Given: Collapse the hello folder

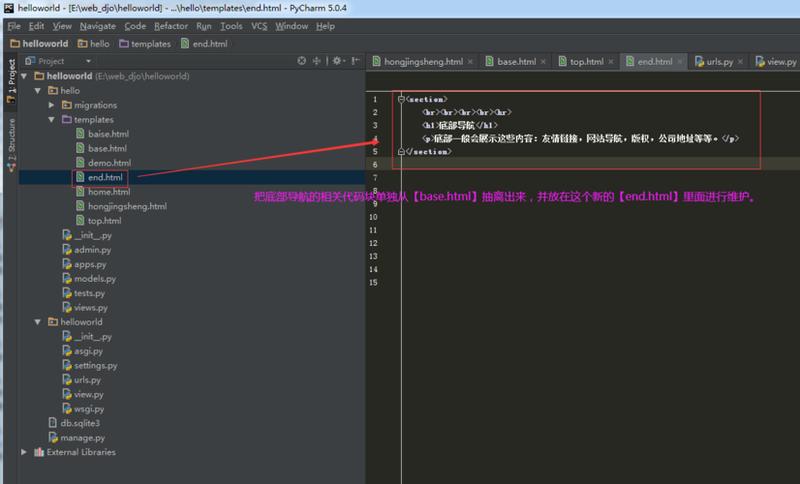Looking at the screenshot, I should [x=38, y=90].
